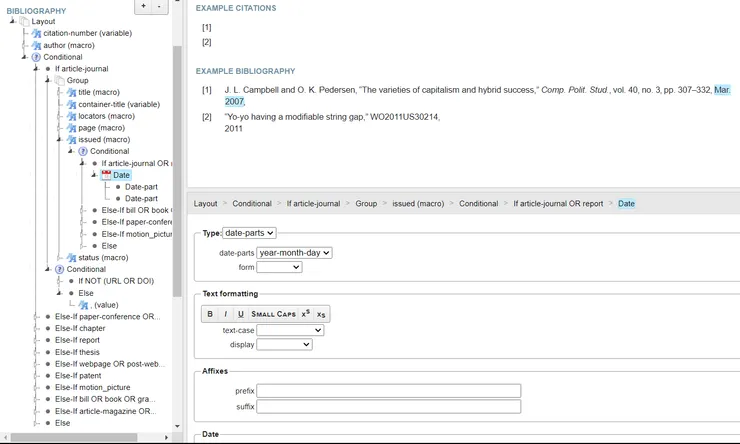
Task: Click the add node plus button
Action: tap(143, 6)
